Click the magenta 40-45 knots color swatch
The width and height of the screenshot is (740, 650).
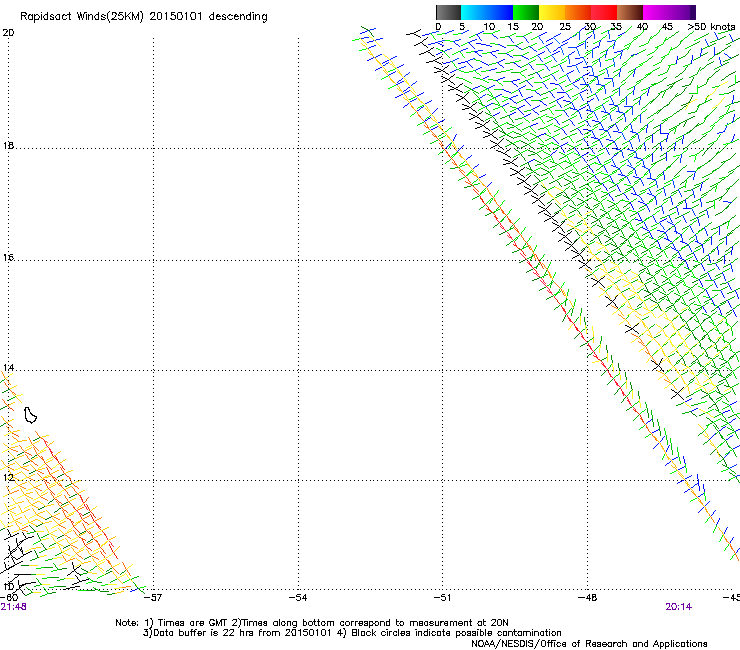pyautogui.click(x=656, y=12)
